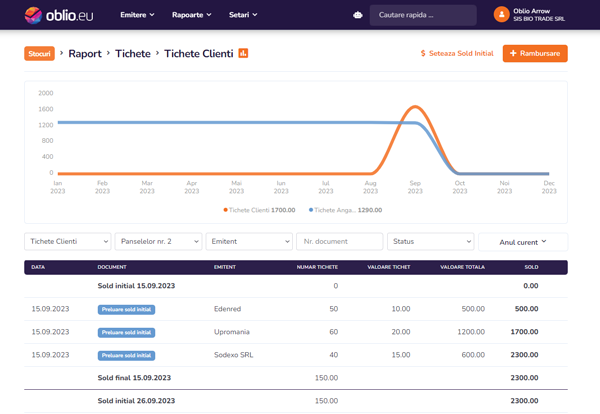The image size is (600, 414).
Task: Click the Tichete Anga... 1290.00 legend text
Action: click(348, 210)
